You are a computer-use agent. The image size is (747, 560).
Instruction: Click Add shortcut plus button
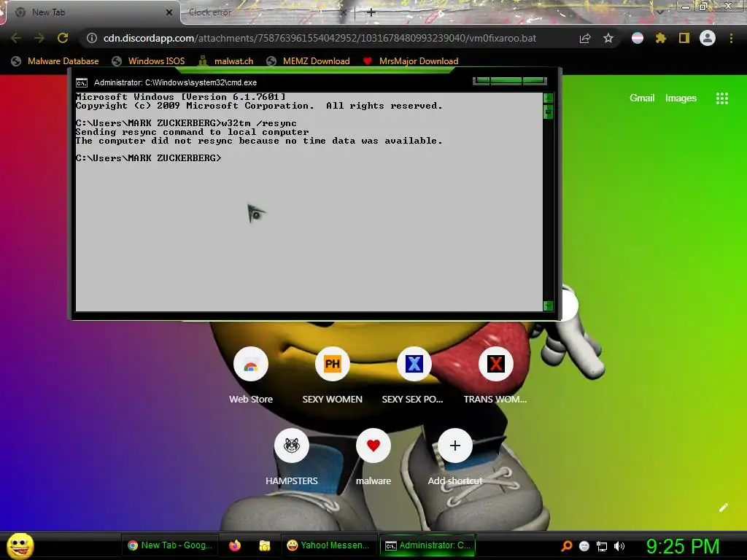click(x=455, y=446)
